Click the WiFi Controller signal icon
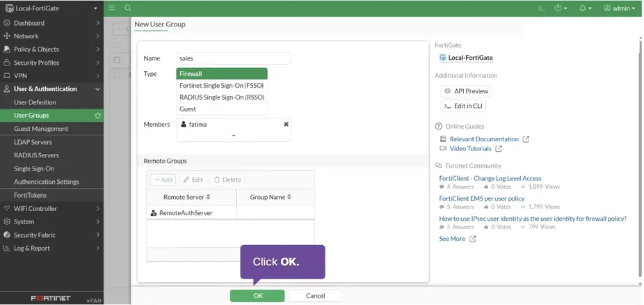Screen dimensions: 644x305 (x=6, y=208)
